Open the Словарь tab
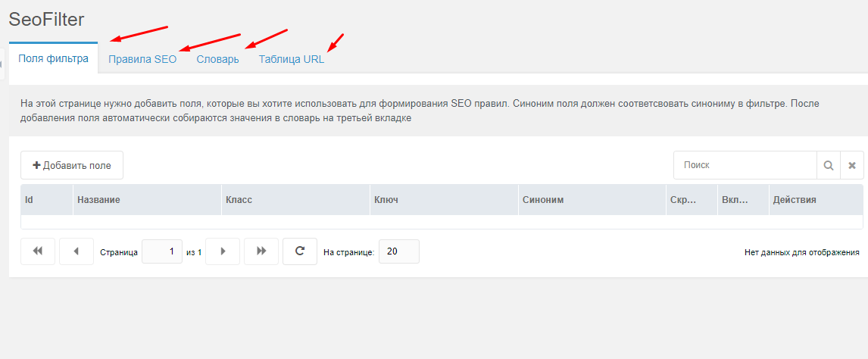 coord(217,59)
